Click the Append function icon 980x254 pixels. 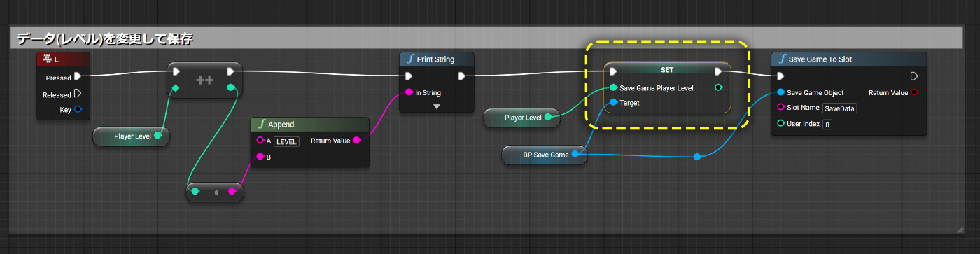click(x=262, y=124)
